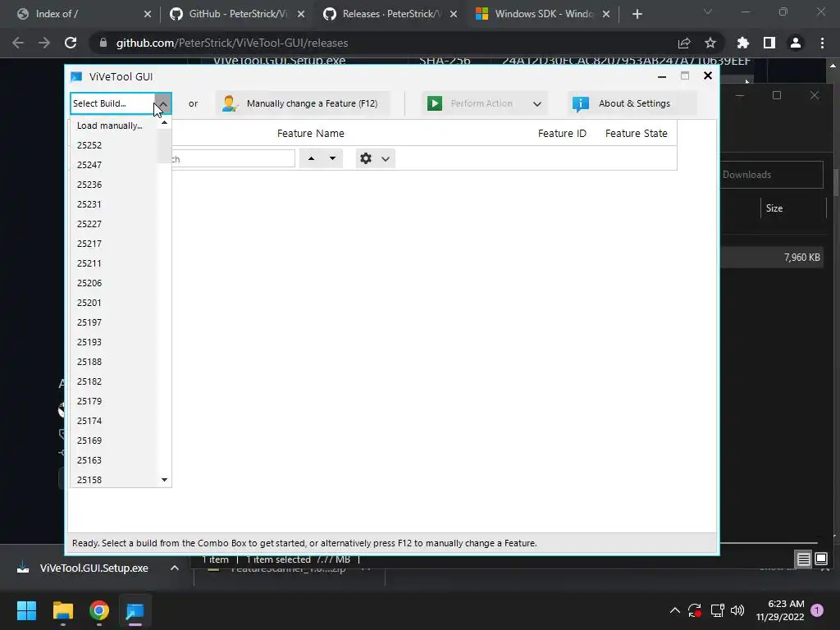Bookmark this page with star icon
The image size is (840, 630).
click(710, 43)
